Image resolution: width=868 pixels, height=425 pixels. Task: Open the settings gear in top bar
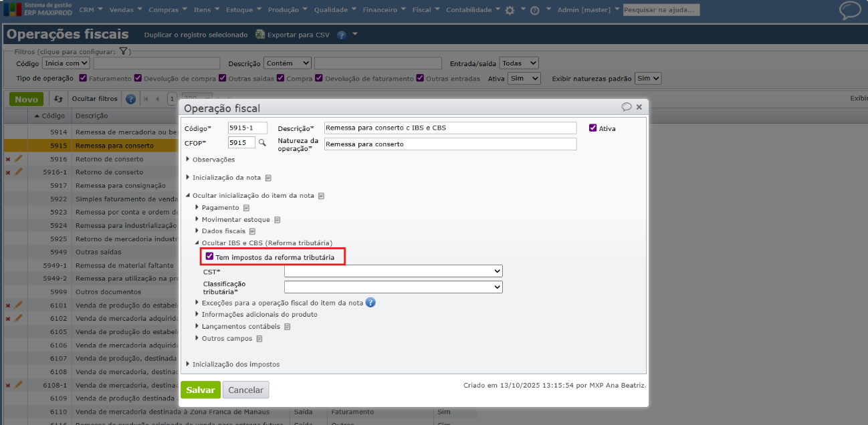pyautogui.click(x=510, y=10)
